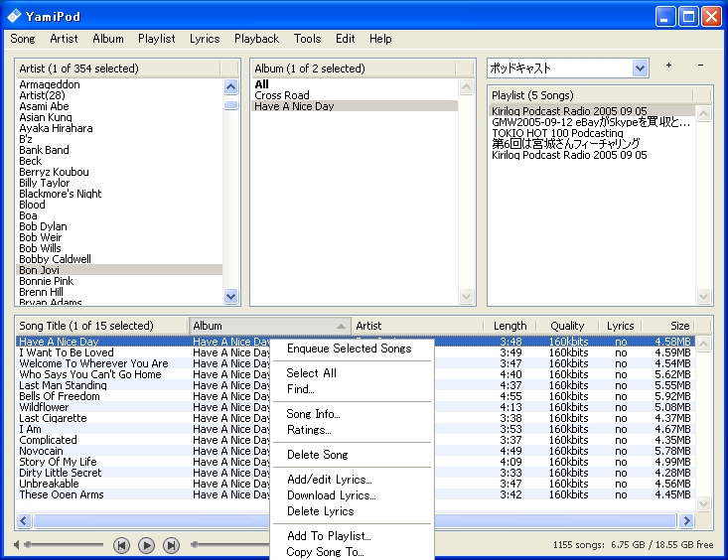Click the play button
Viewport: 728px width, 560px height.
(146, 545)
